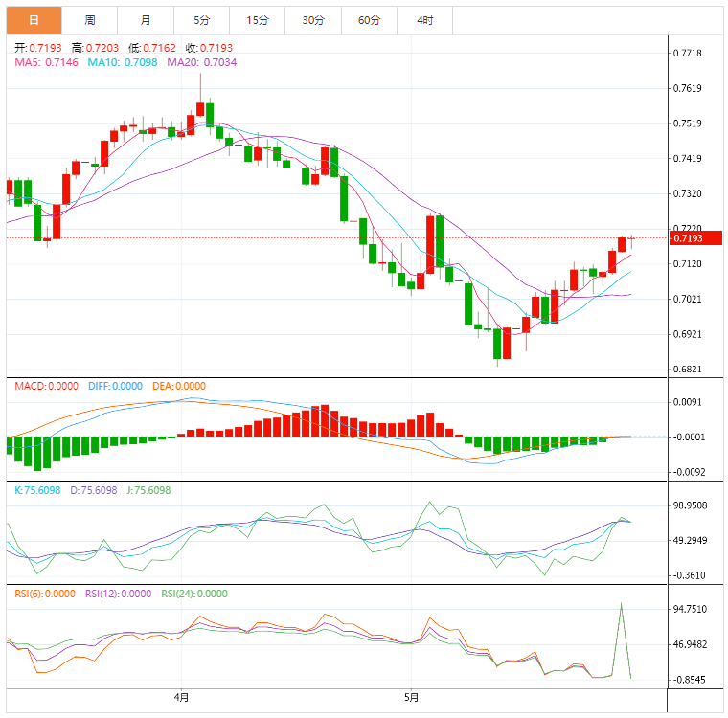728x718 pixels.
Task: Click the 低:0.7162 low price text
Action: point(152,48)
